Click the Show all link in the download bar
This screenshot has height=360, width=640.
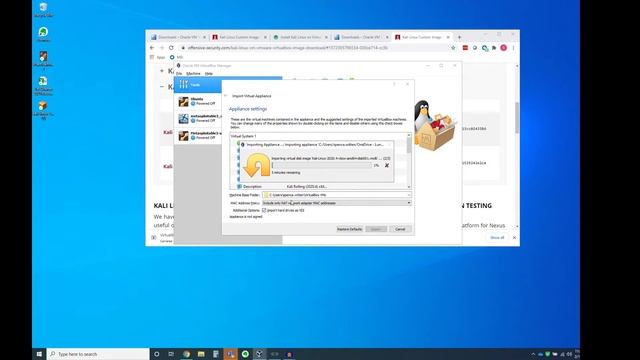pyautogui.click(x=497, y=238)
